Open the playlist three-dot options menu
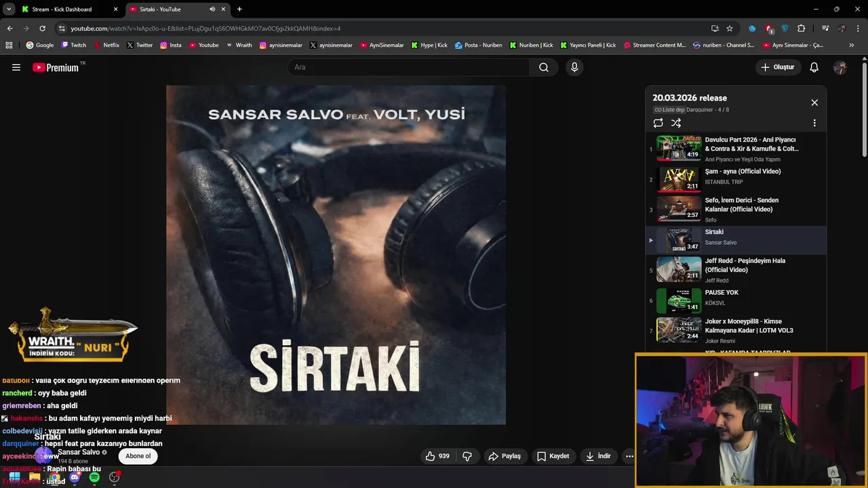 click(x=814, y=123)
